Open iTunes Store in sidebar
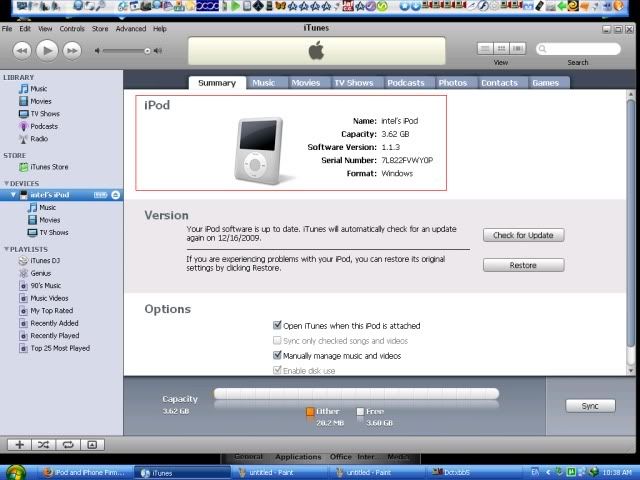Screen dimensions: 640x480 coord(49,167)
